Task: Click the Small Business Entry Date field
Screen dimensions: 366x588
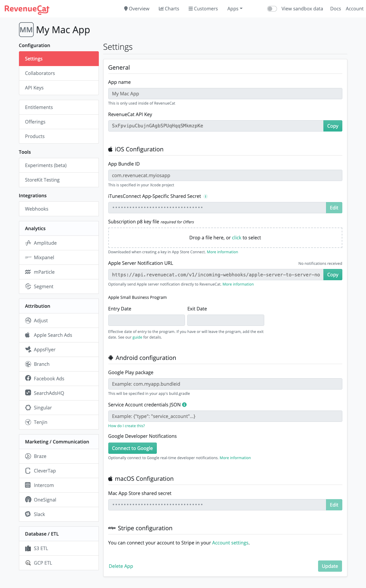Action: coord(146,320)
